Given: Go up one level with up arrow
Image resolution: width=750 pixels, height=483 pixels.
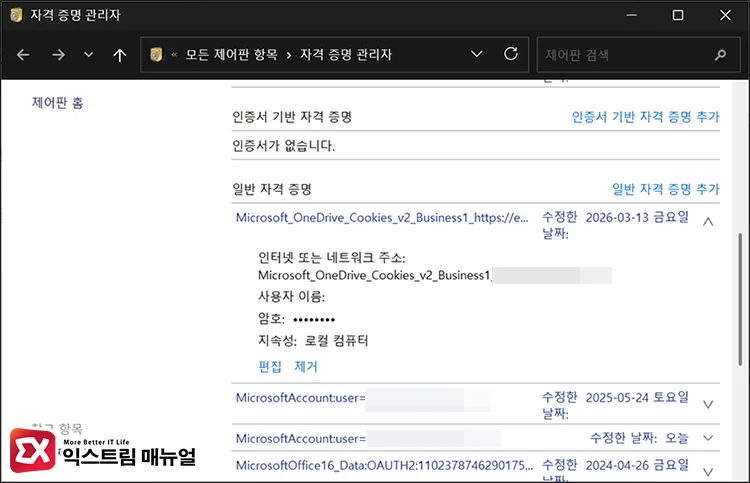Looking at the screenshot, I should pos(120,55).
